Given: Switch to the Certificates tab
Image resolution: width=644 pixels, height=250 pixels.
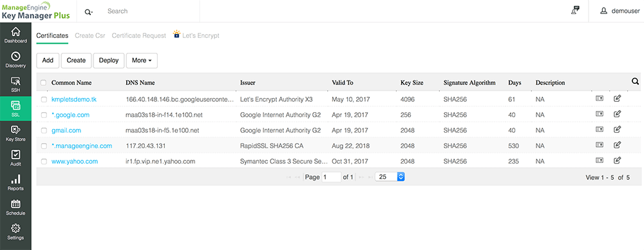Looking at the screenshot, I should 52,36.
